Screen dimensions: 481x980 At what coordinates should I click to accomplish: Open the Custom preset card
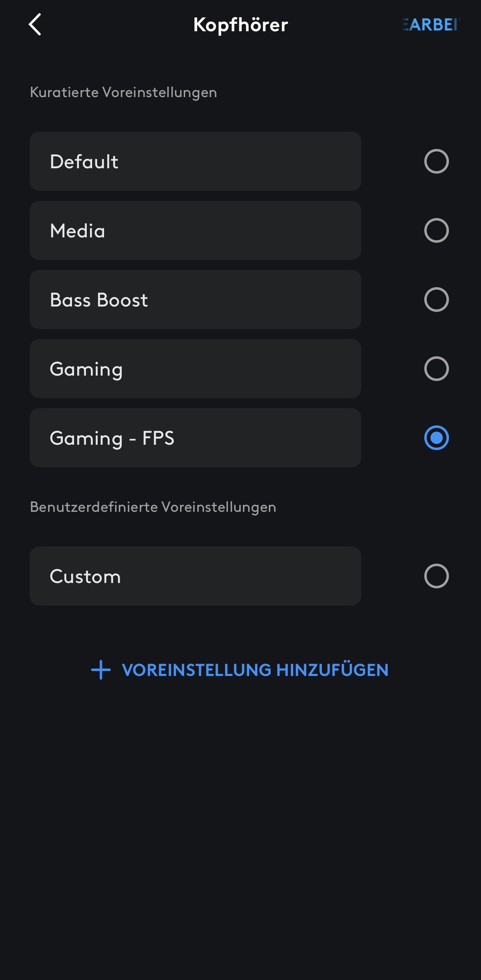pos(195,576)
